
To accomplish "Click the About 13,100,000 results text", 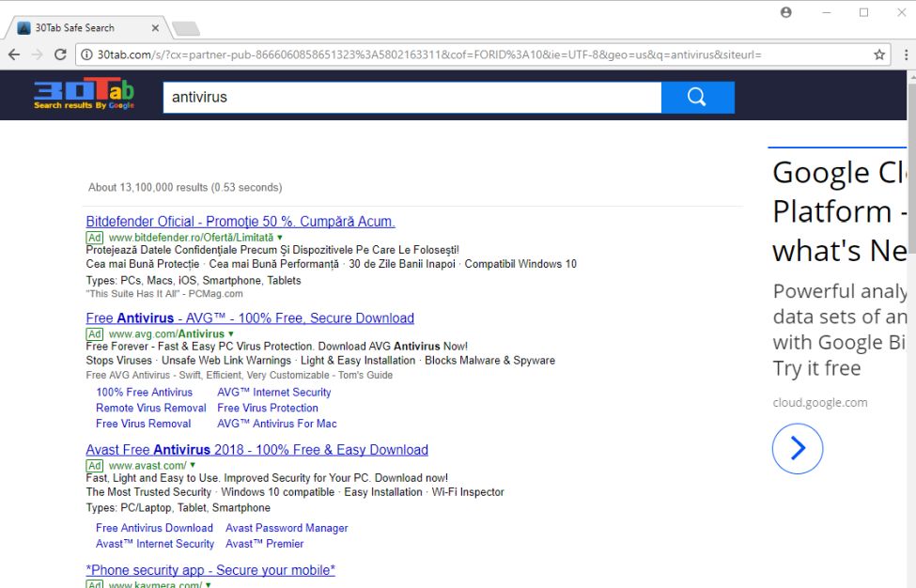I will point(184,188).
